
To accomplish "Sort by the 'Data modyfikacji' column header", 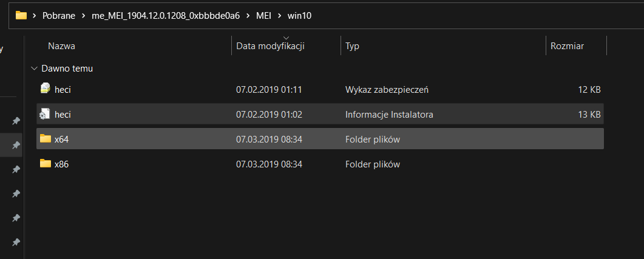I will (270, 46).
